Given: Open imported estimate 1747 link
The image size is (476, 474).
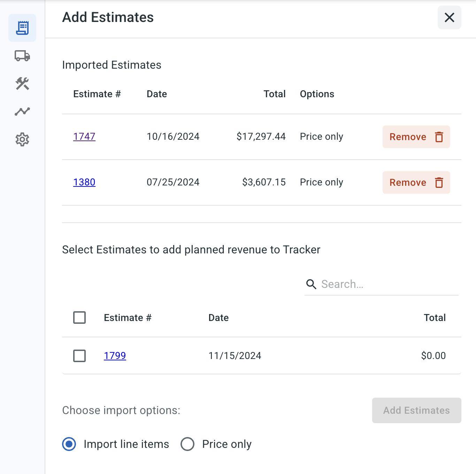Looking at the screenshot, I should 84,136.
